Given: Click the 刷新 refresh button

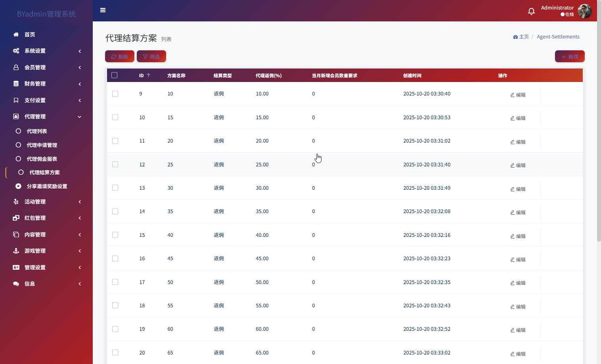Looking at the screenshot, I should pyautogui.click(x=120, y=56).
